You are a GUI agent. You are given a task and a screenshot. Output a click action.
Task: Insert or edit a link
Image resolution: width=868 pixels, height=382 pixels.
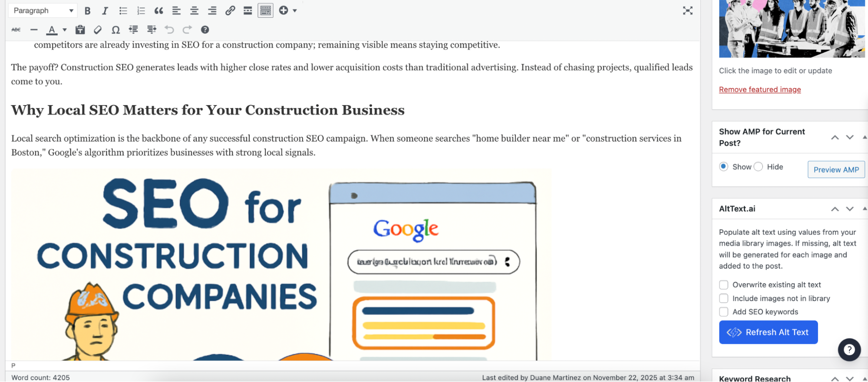(230, 10)
